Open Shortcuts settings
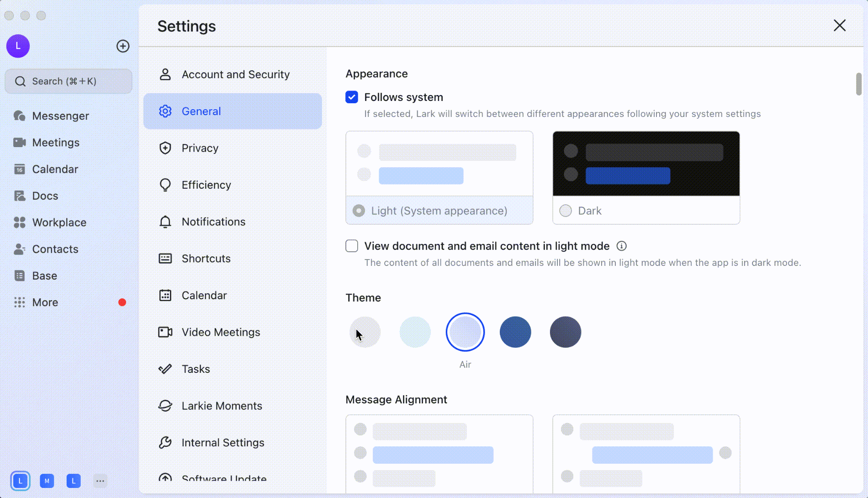This screenshot has width=868, height=498. (x=206, y=258)
